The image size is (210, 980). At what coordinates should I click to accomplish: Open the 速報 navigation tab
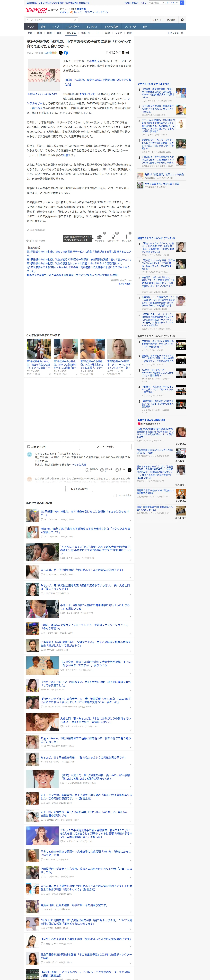coord(43,27)
